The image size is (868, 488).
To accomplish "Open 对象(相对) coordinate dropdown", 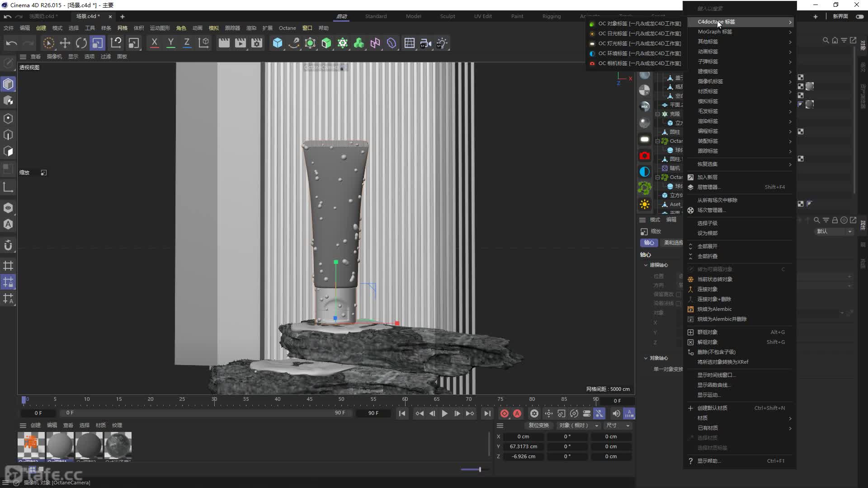I will pos(579,425).
